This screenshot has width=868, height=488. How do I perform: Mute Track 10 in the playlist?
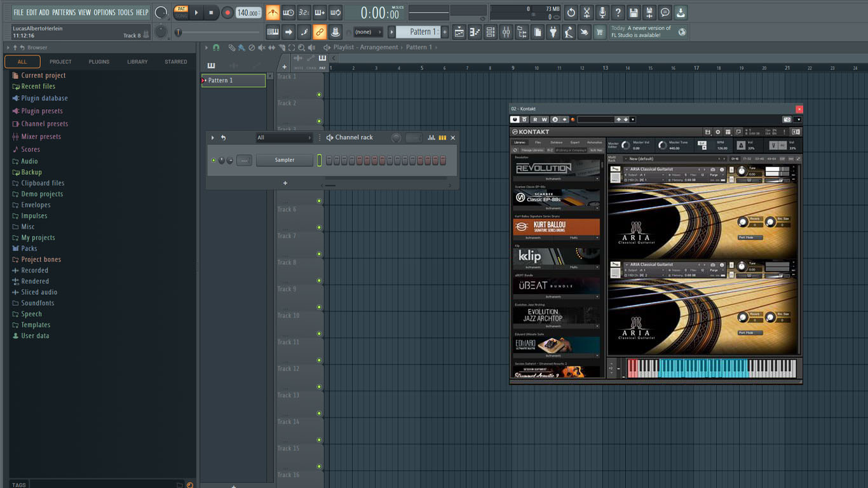pos(319,334)
